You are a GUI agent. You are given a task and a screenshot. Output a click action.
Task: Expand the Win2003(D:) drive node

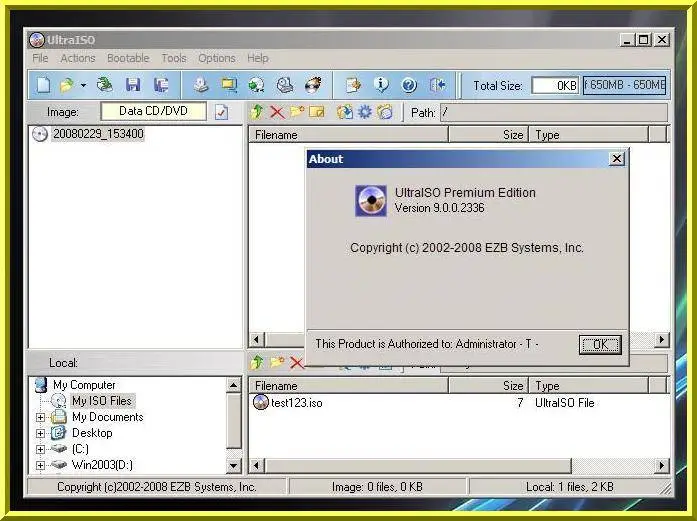tap(40, 465)
